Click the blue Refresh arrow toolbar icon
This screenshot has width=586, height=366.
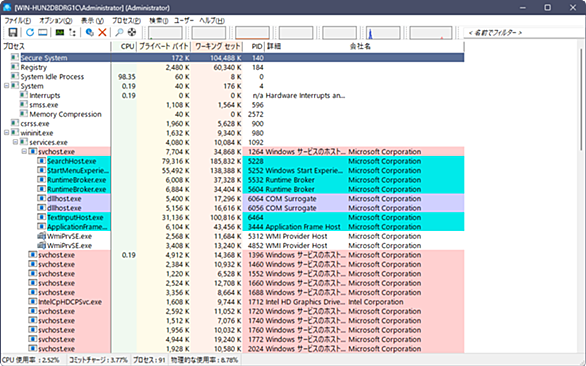click(x=30, y=33)
